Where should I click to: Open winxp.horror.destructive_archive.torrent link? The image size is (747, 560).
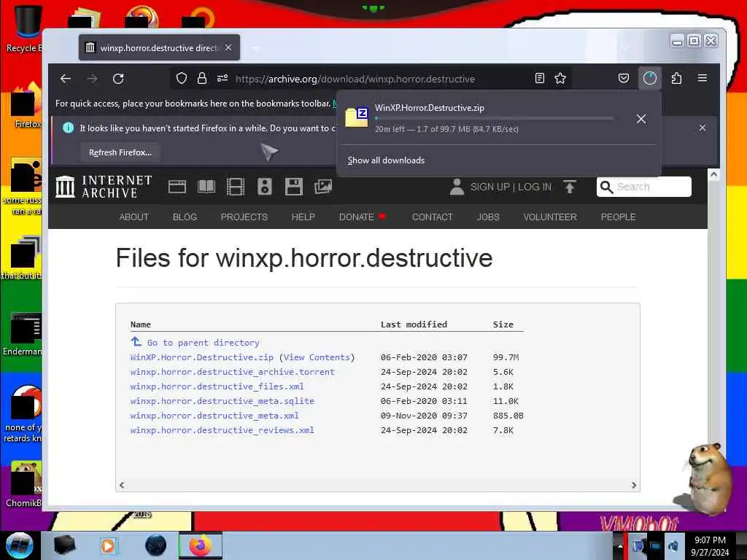click(233, 372)
